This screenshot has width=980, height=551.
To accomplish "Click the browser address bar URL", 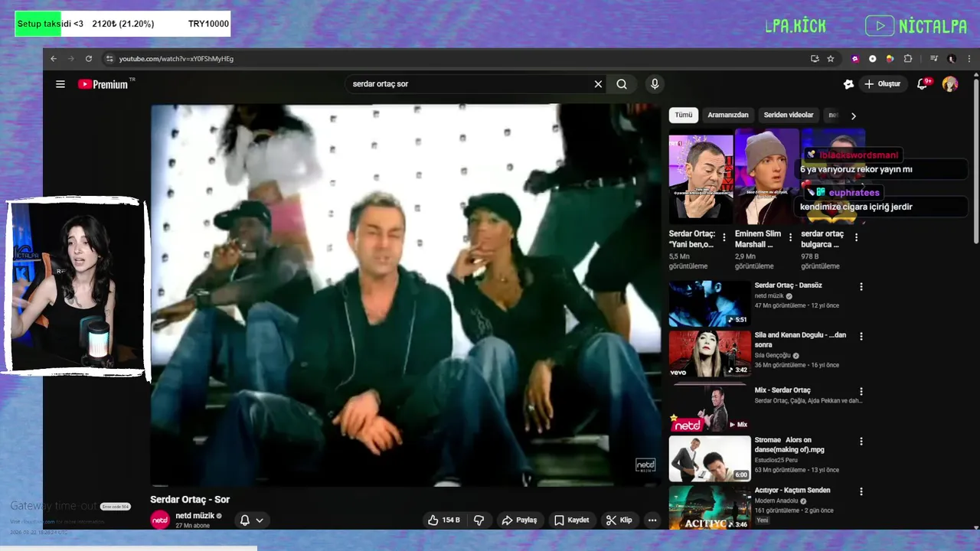I will (176, 59).
